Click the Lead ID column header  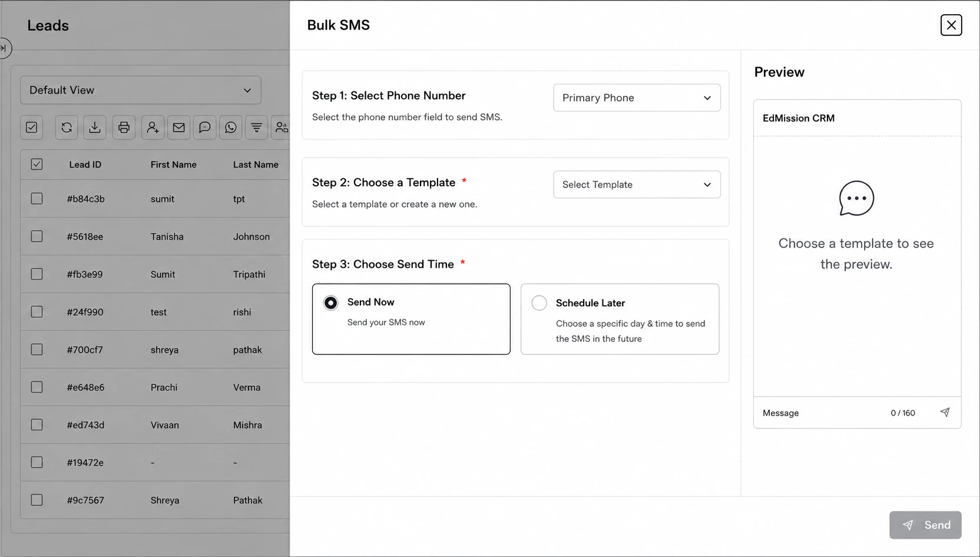(85, 164)
